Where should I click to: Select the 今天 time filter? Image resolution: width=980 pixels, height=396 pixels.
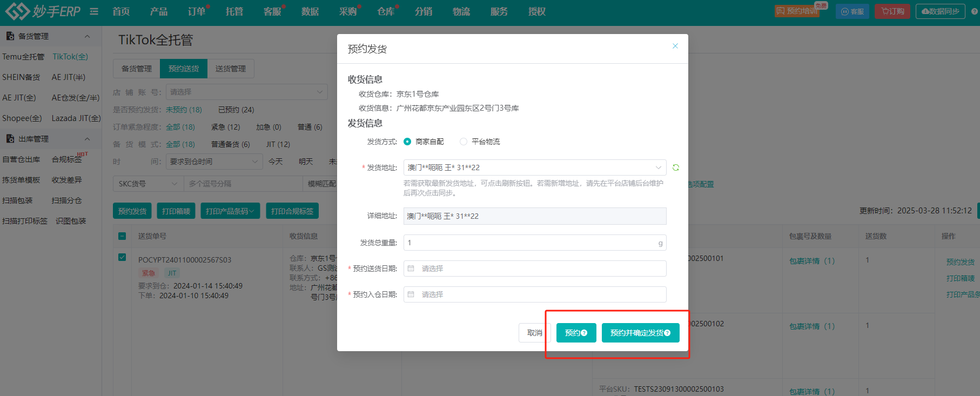tap(276, 162)
